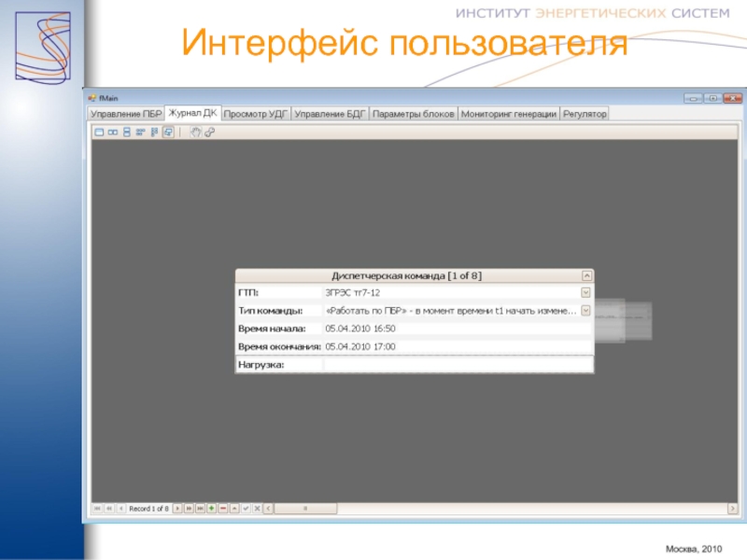
Task: Activate the hand pan tool
Action: click(x=195, y=133)
